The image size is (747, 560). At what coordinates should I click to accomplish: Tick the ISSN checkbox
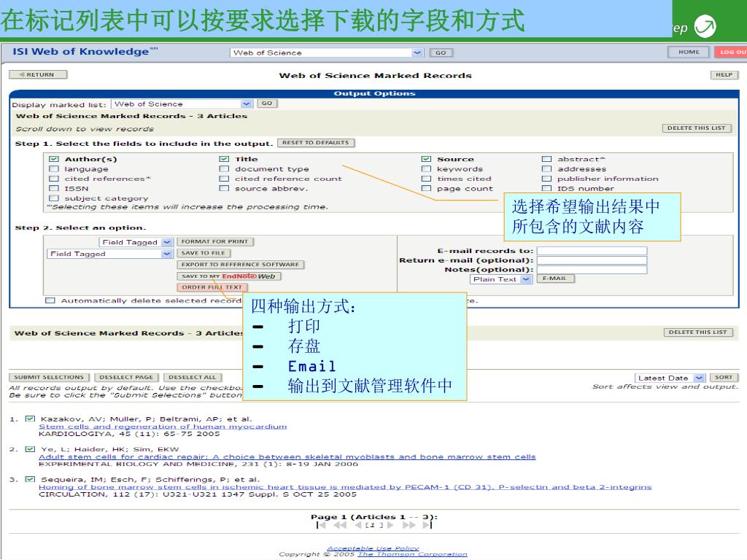pyautogui.click(x=54, y=188)
